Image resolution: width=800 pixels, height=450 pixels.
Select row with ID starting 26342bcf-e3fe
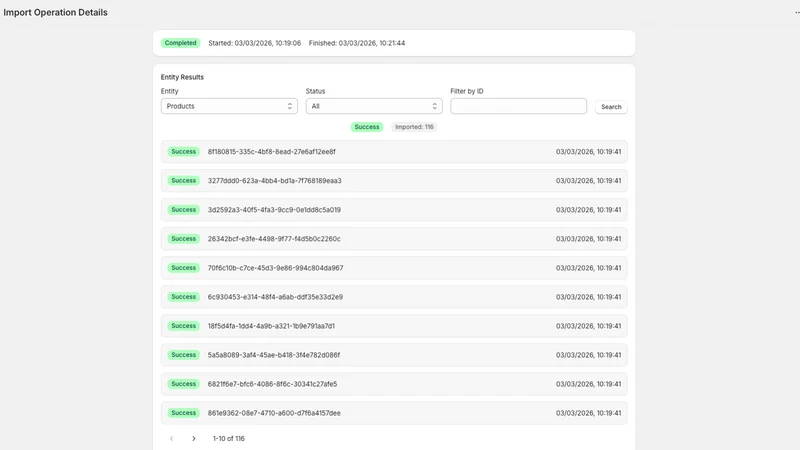[x=394, y=239]
